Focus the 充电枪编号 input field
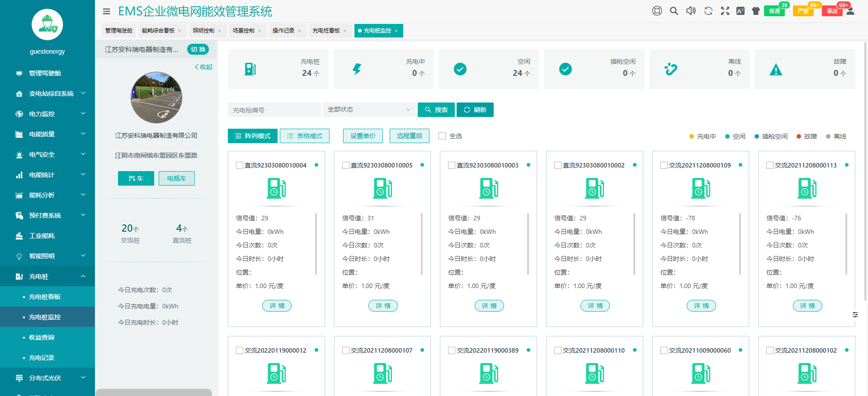 click(274, 110)
